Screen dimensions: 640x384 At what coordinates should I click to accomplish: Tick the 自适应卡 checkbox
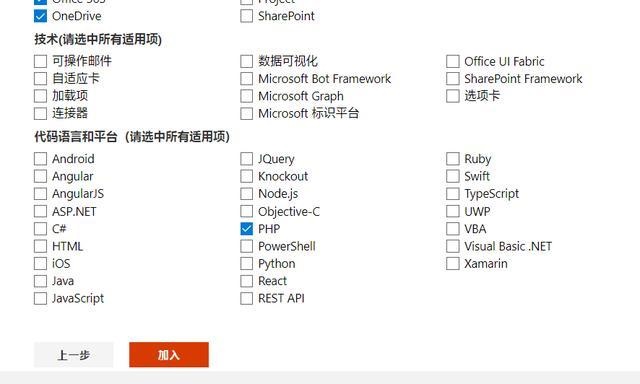[40, 78]
